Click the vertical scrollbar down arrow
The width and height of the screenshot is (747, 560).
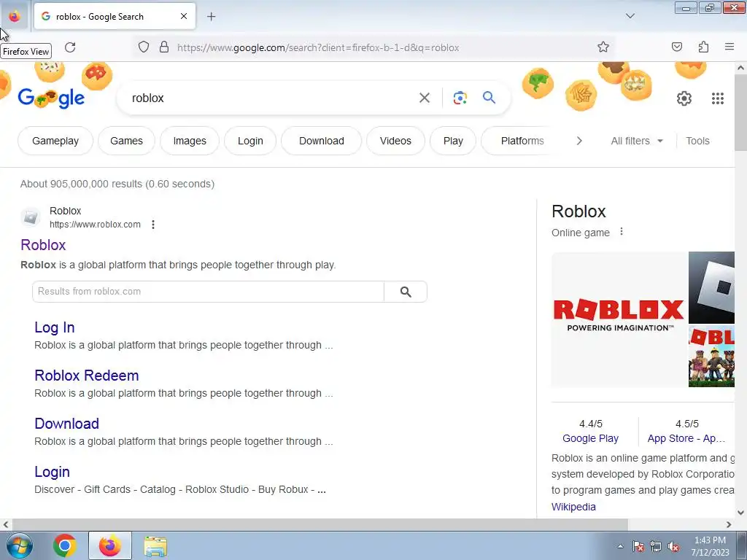(740, 513)
